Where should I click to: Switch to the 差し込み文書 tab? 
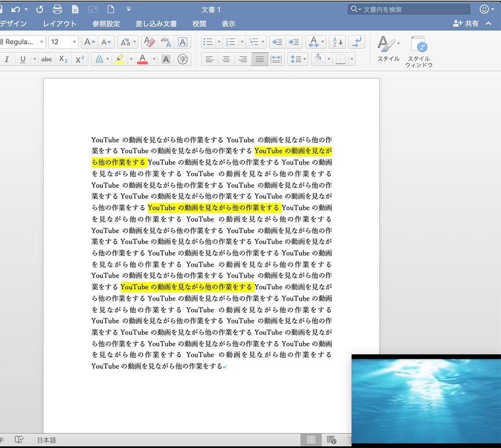pos(156,24)
